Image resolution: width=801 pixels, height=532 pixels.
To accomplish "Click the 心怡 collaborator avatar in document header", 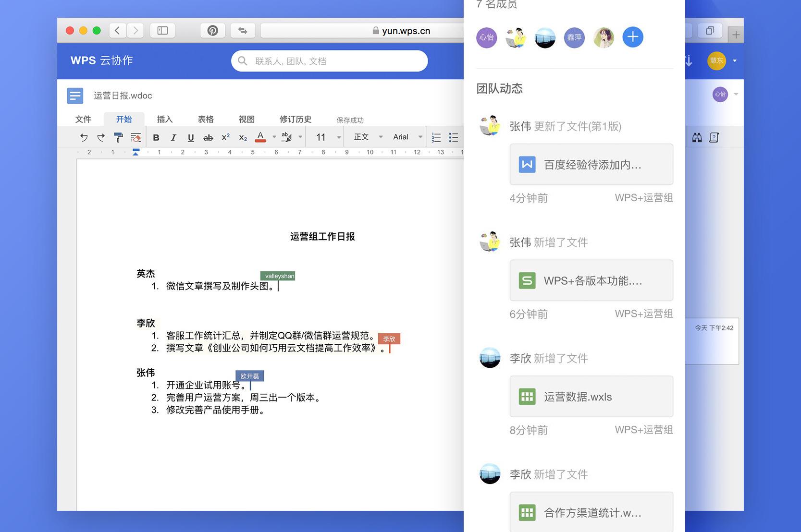I will (720, 94).
